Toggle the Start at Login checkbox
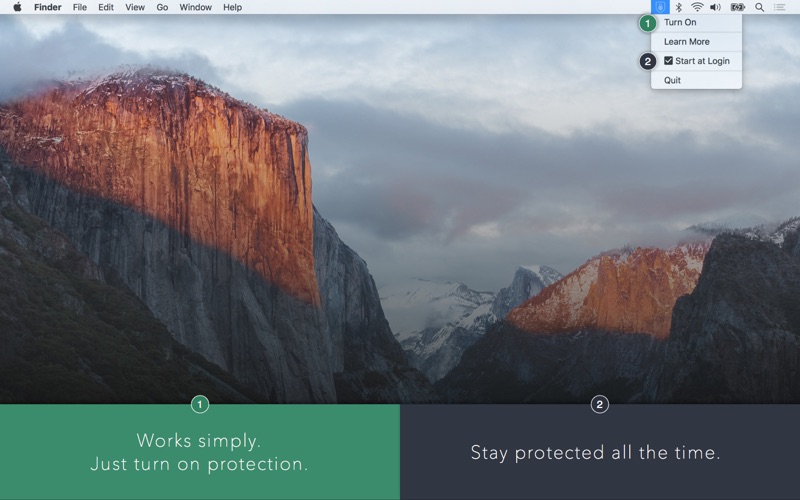800x500 pixels. point(668,61)
